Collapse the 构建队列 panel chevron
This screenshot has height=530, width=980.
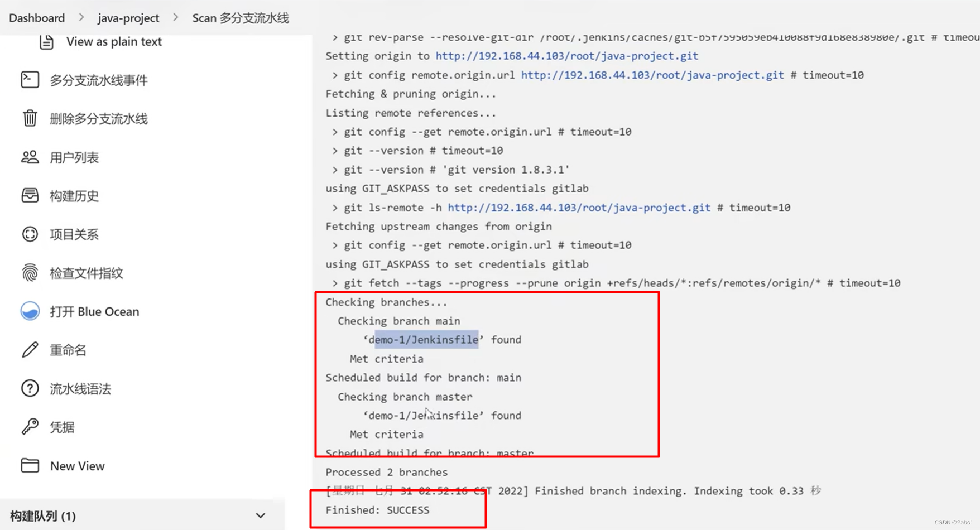[261, 515]
